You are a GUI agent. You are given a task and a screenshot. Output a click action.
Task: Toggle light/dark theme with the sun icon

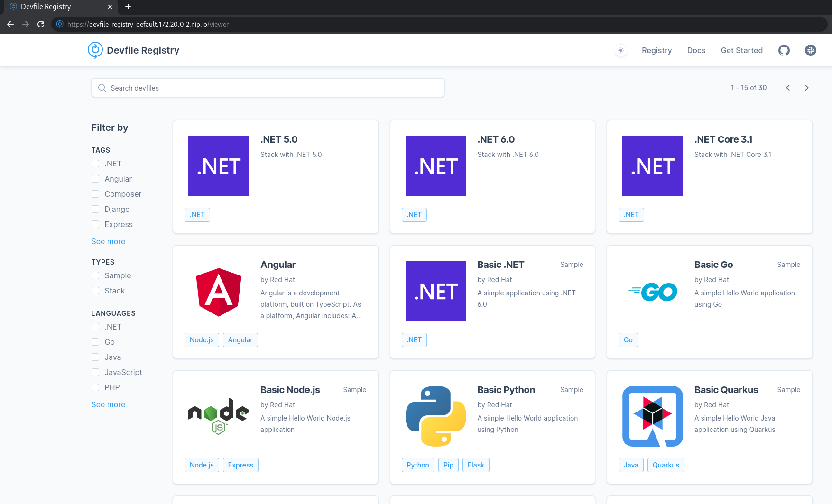[620, 50]
